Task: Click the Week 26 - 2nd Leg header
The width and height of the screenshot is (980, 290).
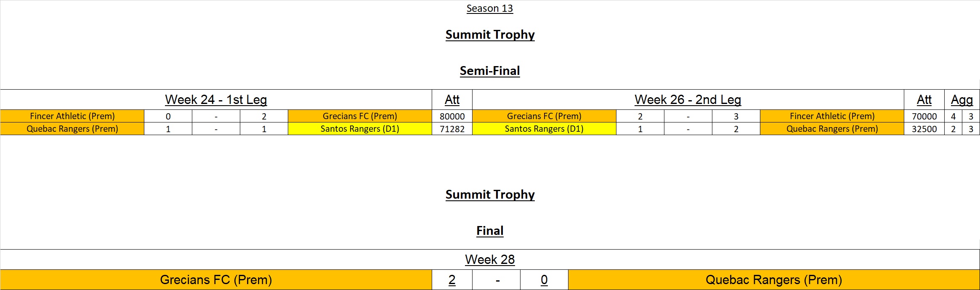Action: pyautogui.click(x=688, y=100)
